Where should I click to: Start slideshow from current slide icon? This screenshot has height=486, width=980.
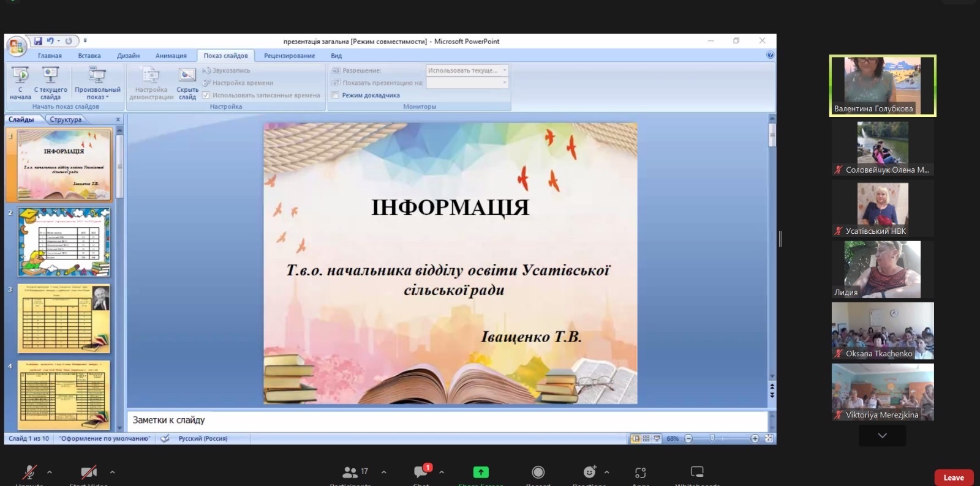(x=50, y=75)
